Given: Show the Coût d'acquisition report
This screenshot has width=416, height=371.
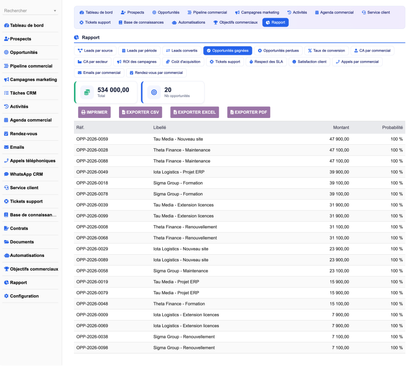Looking at the screenshot, I should tap(183, 62).
